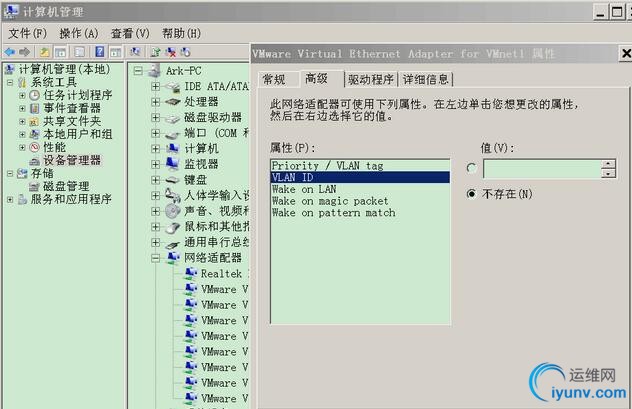The height and width of the screenshot is (409, 632).
Task: Open the blue Help question-mark icon
Action: click(100, 52)
